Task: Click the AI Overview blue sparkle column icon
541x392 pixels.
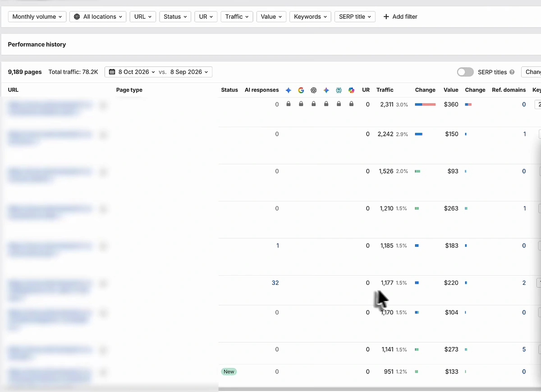Action: point(289,90)
